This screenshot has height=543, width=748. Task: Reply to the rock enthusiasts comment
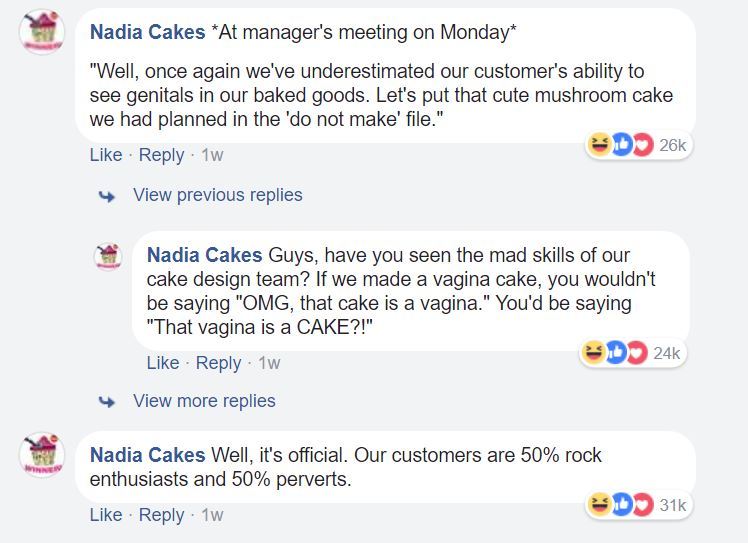161,515
